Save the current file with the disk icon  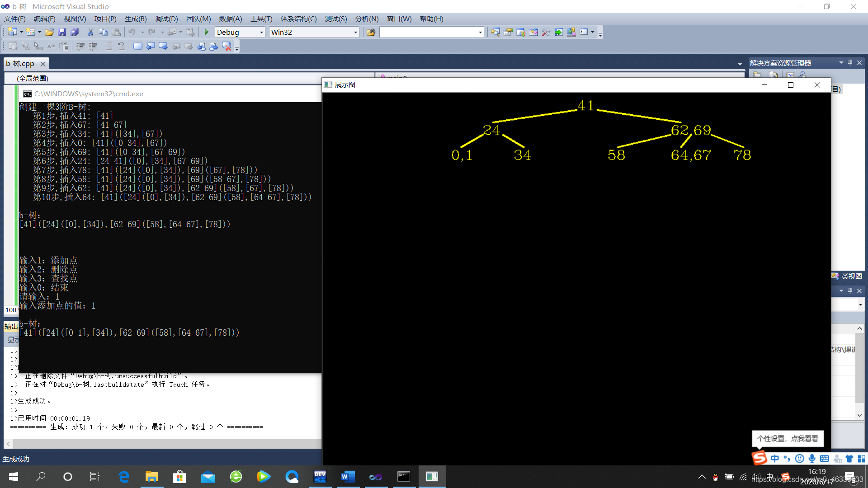pos(62,32)
